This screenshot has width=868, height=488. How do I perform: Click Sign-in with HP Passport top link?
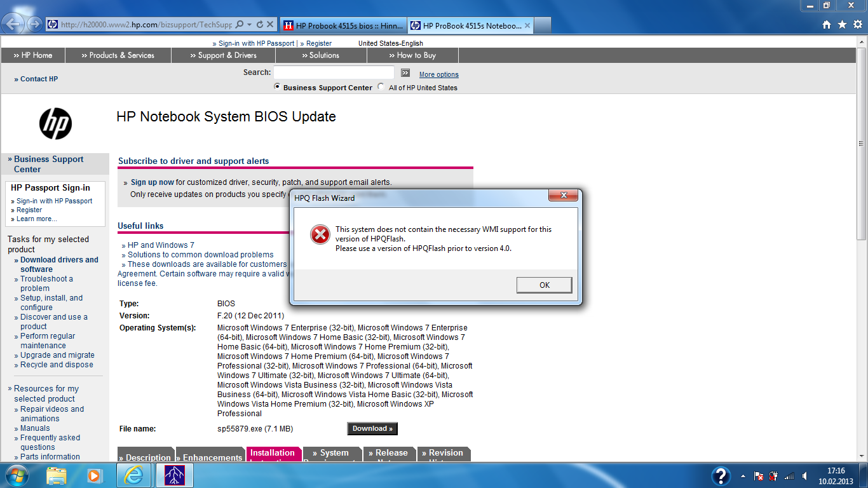point(256,43)
